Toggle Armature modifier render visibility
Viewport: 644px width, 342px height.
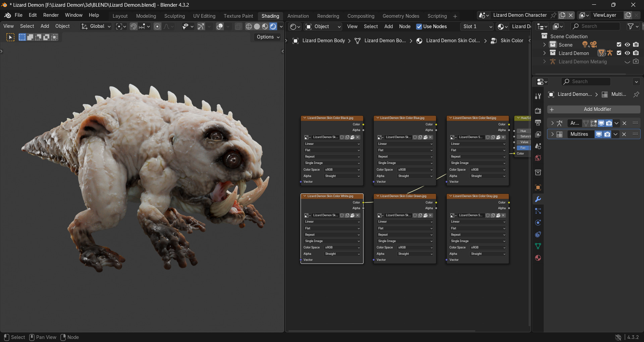pos(609,123)
